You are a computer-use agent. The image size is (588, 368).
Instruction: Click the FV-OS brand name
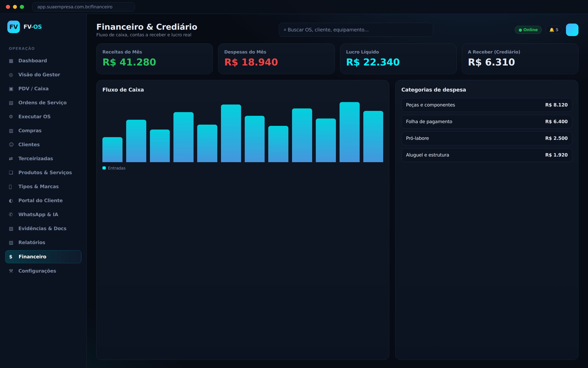pos(33,27)
